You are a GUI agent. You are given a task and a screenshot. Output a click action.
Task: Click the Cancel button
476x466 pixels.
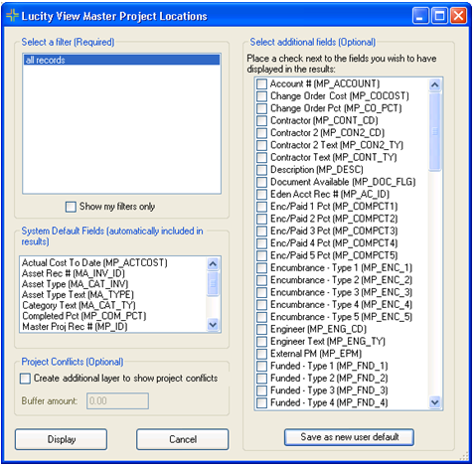pos(183,439)
